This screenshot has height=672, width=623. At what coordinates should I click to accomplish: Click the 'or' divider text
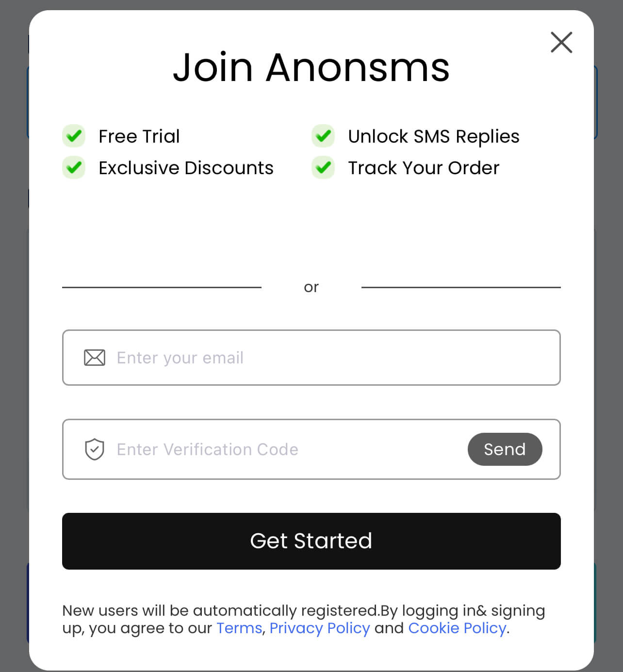(311, 287)
